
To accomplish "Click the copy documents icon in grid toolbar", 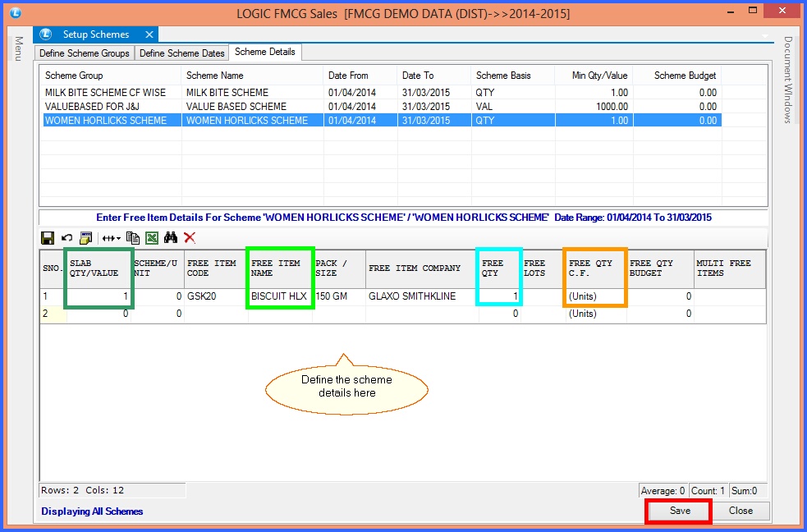I will pyautogui.click(x=133, y=238).
